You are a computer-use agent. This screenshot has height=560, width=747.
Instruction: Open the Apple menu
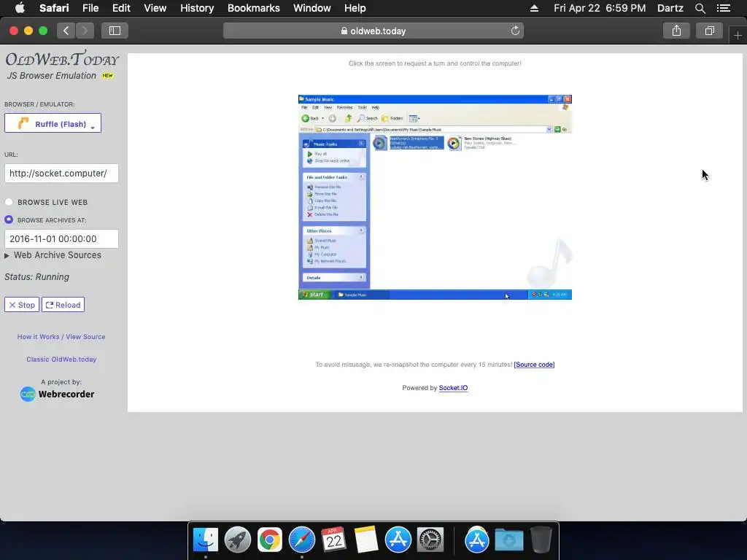[x=20, y=8]
